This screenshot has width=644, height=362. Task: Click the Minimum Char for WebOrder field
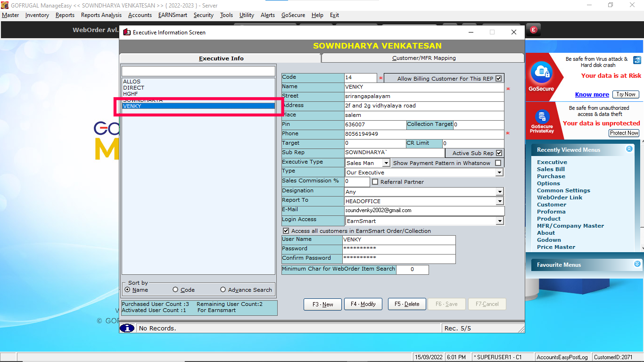click(x=413, y=270)
